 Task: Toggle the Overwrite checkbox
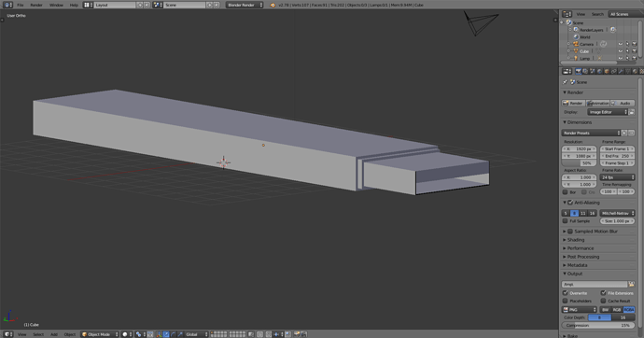point(566,293)
